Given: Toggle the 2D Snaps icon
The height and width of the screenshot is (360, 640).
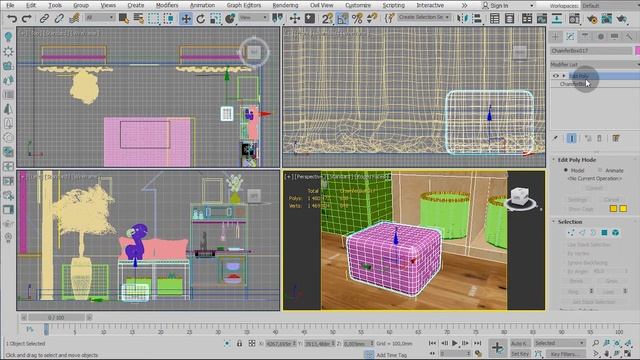Looking at the screenshot, I should (327, 18).
